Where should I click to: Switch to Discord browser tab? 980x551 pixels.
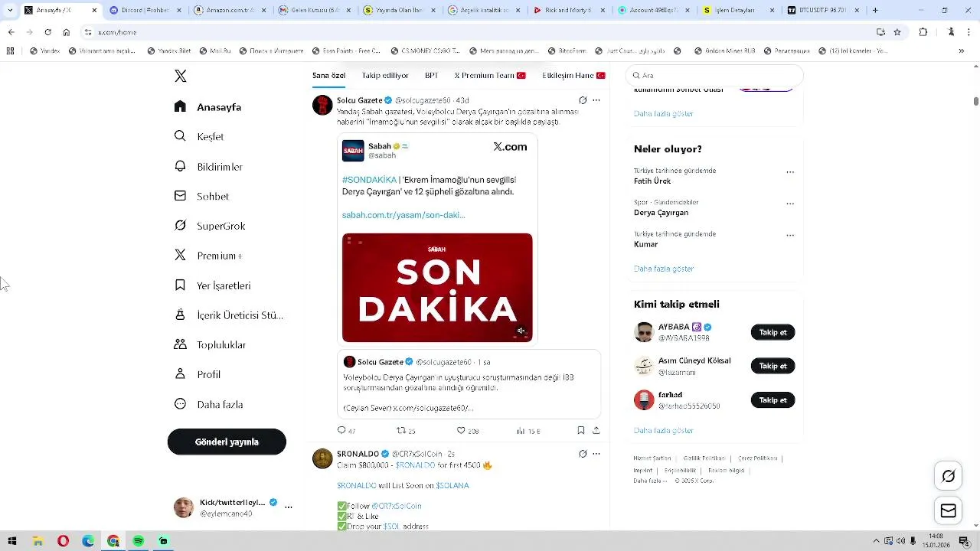(145, 11)
